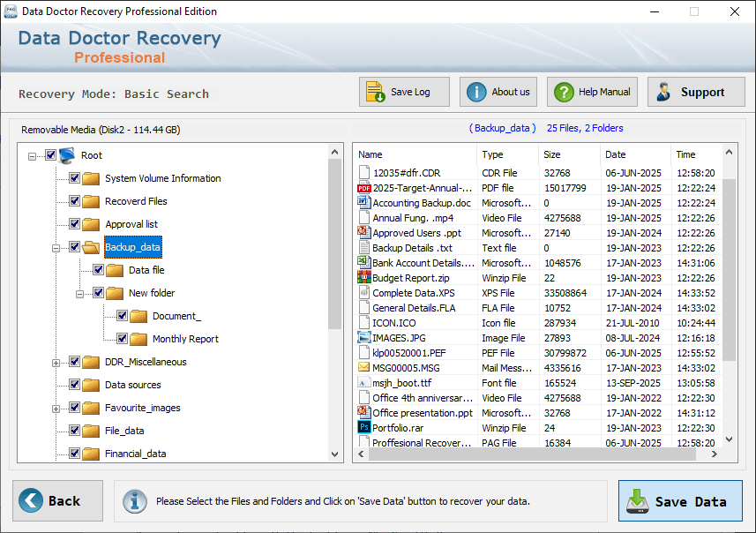Image resolution: width=756 pixels, height=533 pixels.
Task: Click the Backup_data open folder icon
Action: pyautogui.click(x=91, y=247)
